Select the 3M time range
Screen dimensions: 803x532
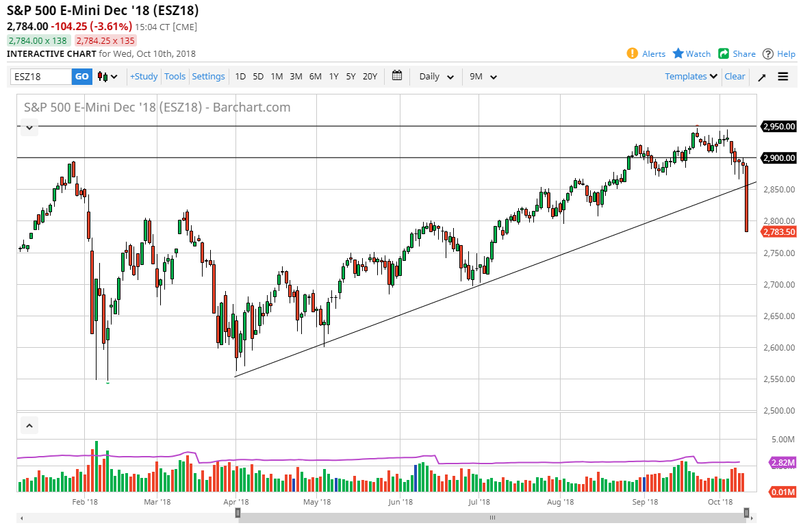click(296, 77)
